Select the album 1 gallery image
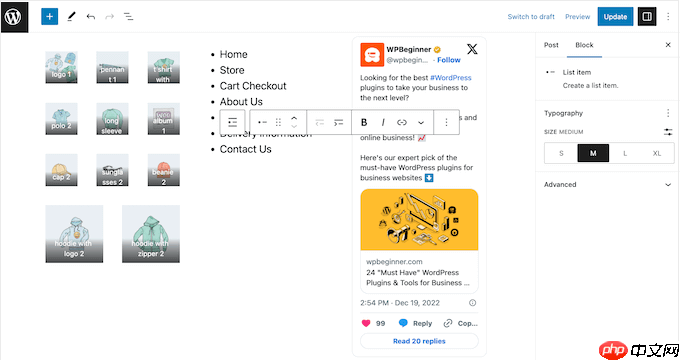 tap(163, 118)
